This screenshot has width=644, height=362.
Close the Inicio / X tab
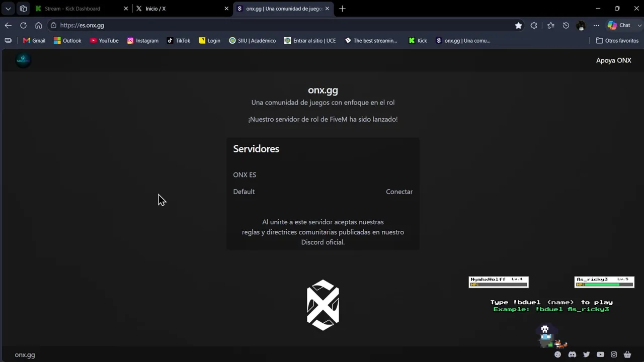tap(226, 9)
